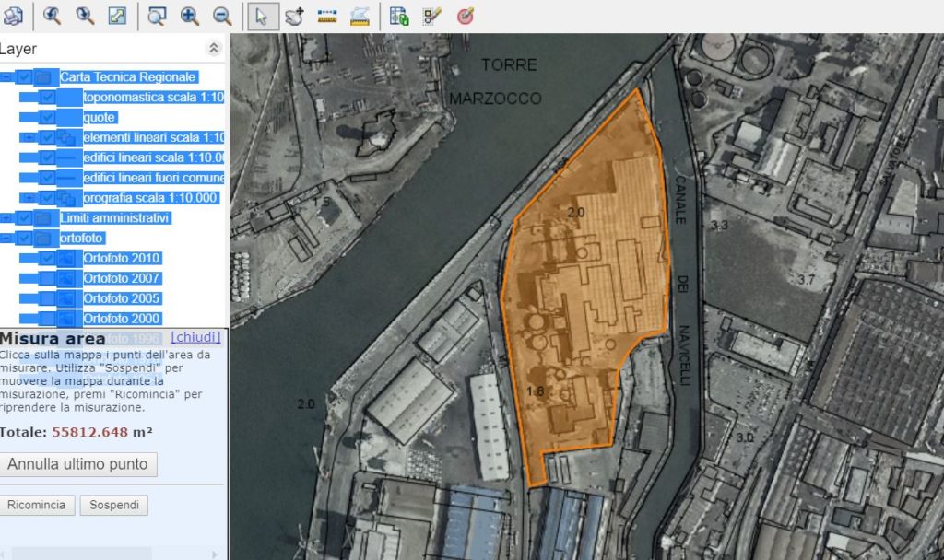Zoom to full map extent
The height and width of the screenshot is (560, 944).
[x=117, y=16]
